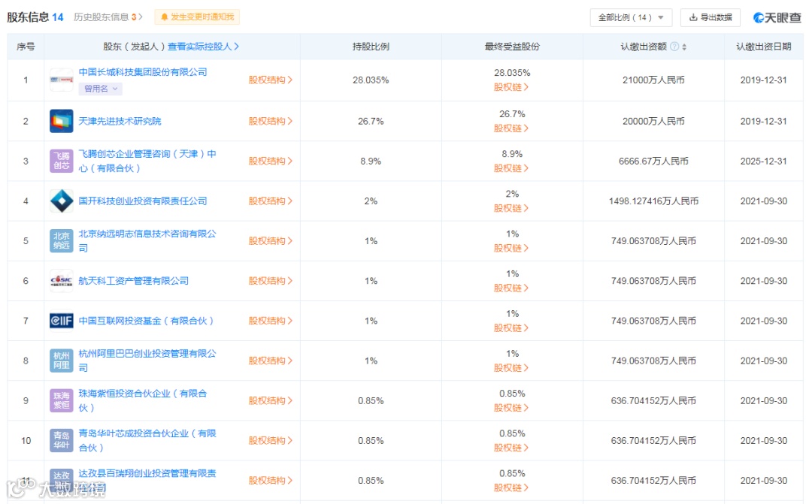Open 股权链 for 航天科工资产管理 row

click(x=511, y=288)
